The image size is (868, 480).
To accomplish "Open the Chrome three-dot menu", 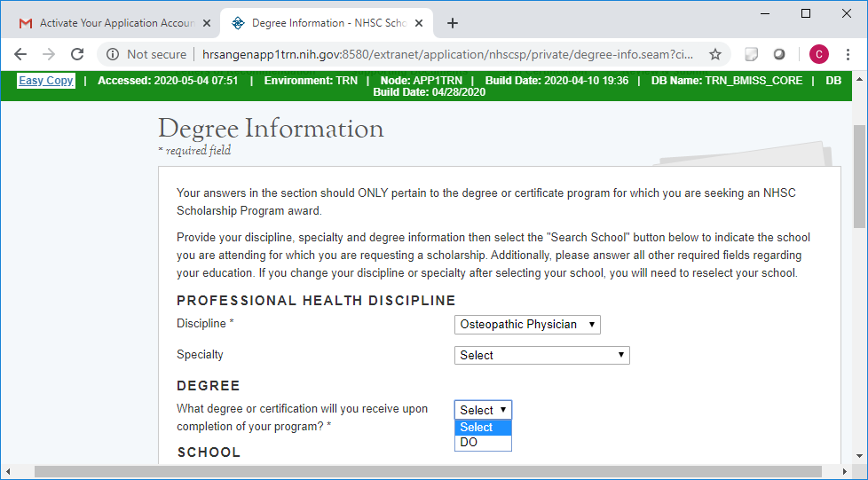I will point(848,54).
